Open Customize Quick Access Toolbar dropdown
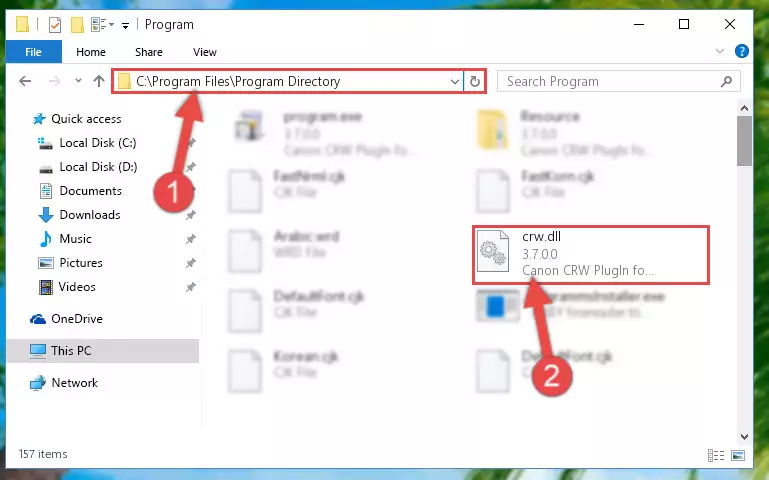This screenshot has height=480, width=769. point(126,25)
